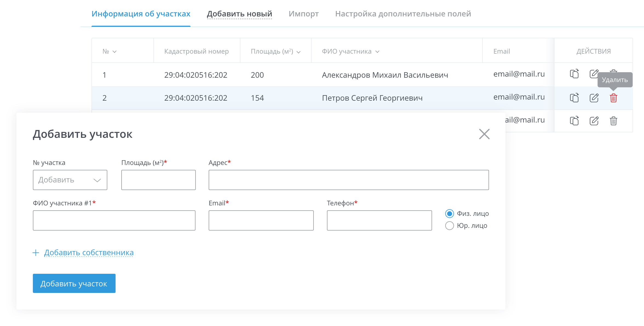
Task: Click the copy icon in the third row
Action: tap(574, 121)
